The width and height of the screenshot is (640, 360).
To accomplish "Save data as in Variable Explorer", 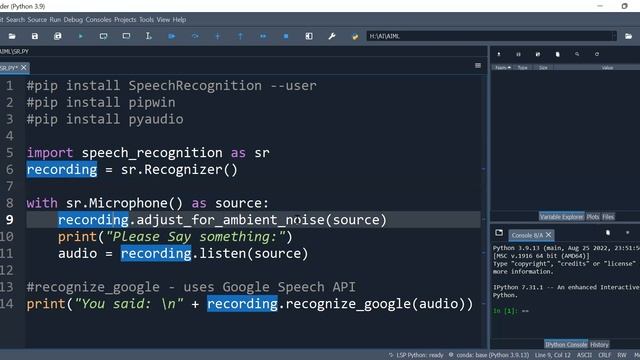I will [x=538, y=54].
